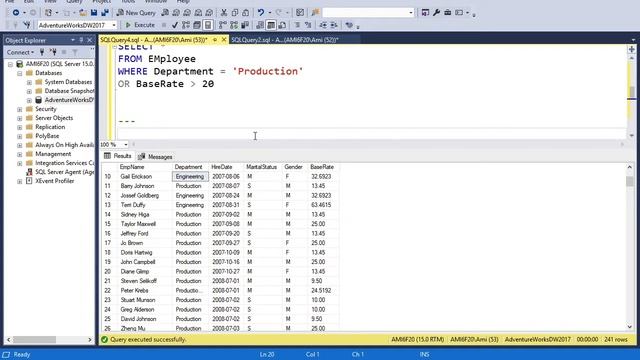Cancel executing query with the stop icon
640x360 pixels.
point(164,25)
